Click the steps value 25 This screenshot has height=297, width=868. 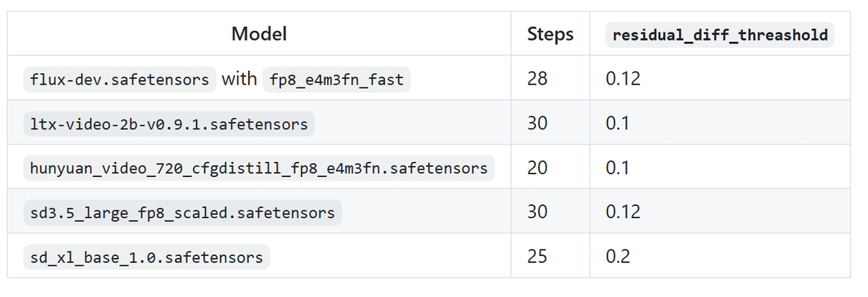pos(537,257)
